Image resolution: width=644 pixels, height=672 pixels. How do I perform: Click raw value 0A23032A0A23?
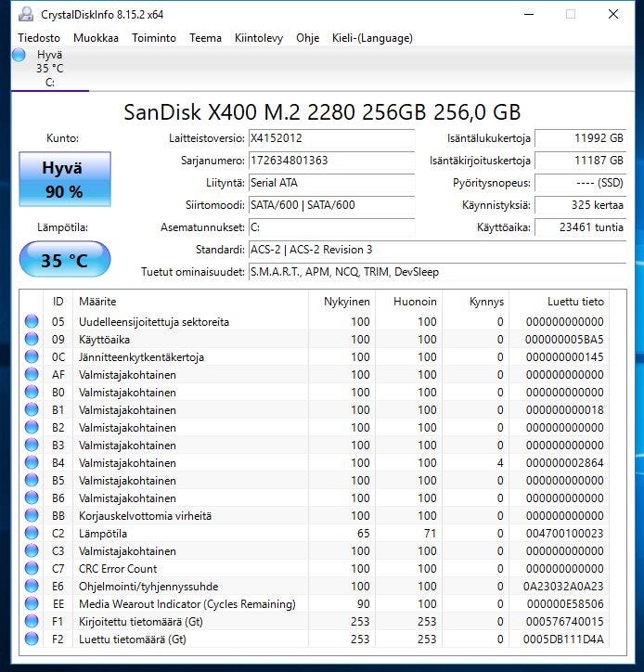[x=563, y=587]
